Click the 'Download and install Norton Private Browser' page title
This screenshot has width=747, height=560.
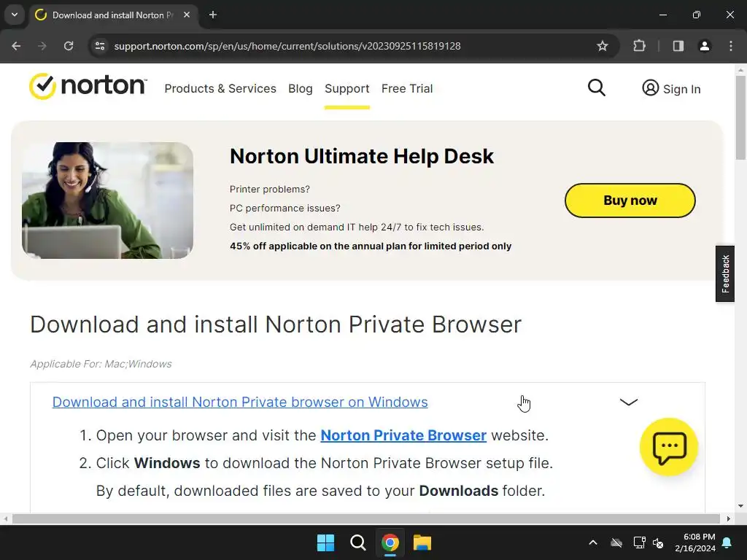[276, 324]
